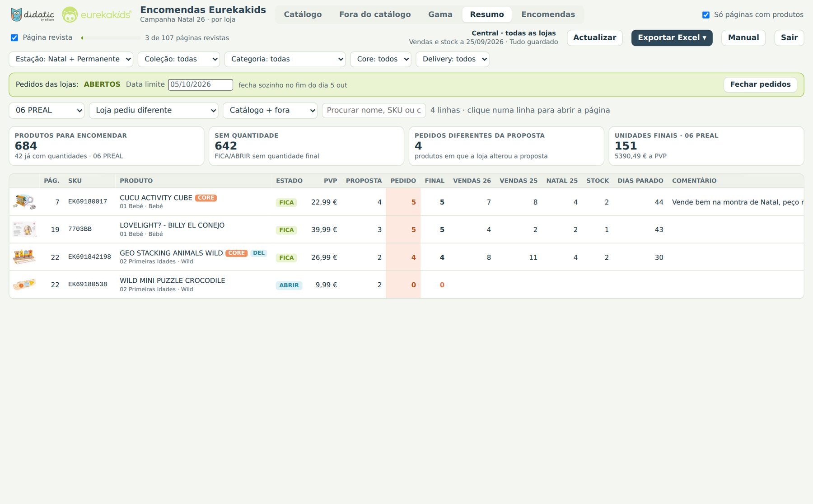Open the Gama tab

coord(440,14)
